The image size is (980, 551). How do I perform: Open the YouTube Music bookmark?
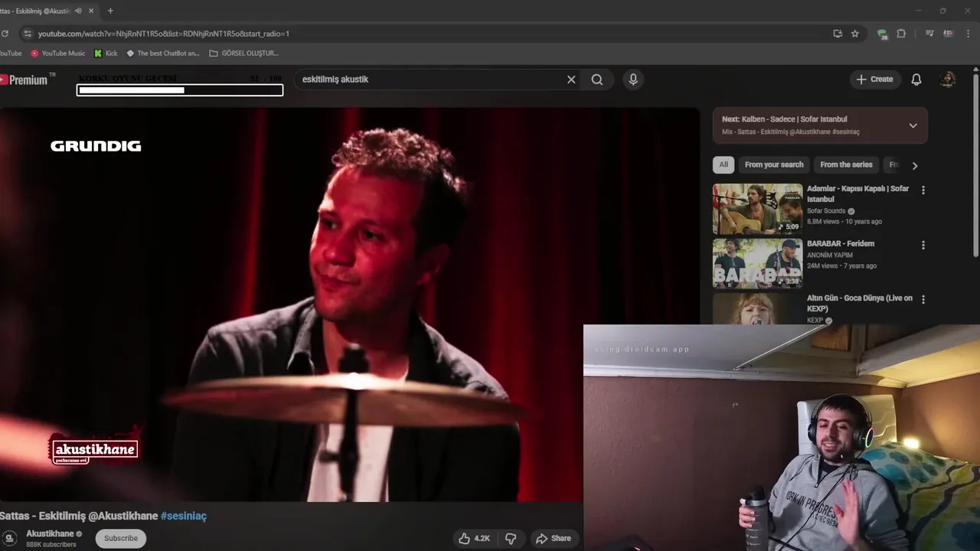pos(58,54)
